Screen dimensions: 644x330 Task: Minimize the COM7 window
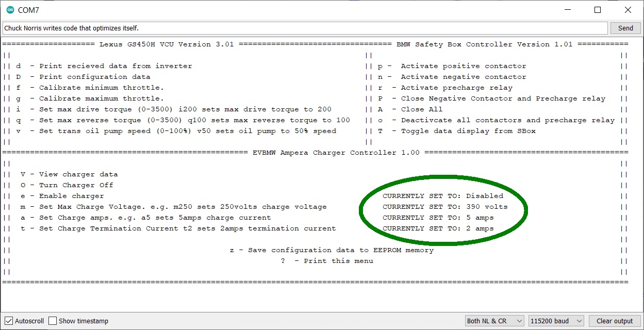[x=567, y=10]
